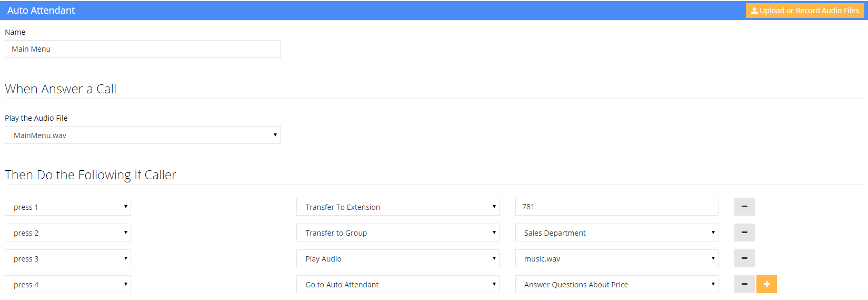
Task: Remove the press 1 rule row
Action: 744,207
